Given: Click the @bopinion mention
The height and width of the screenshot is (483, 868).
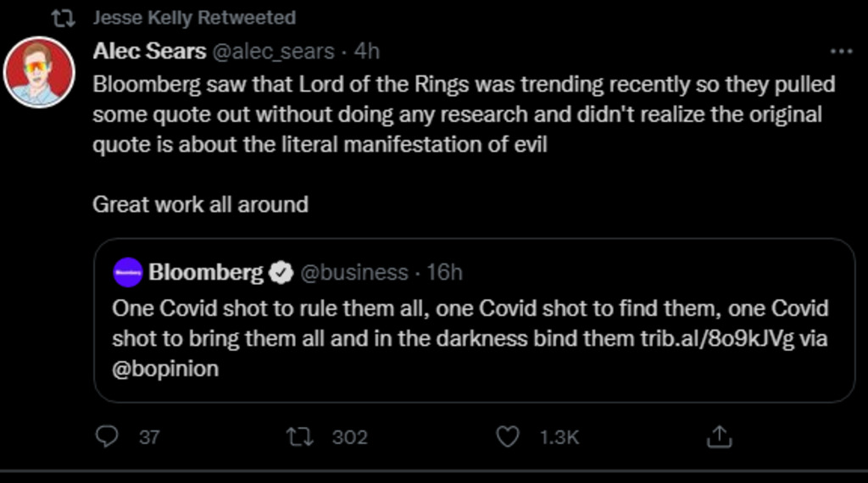Looking at the screenshot, I should 165,369.
